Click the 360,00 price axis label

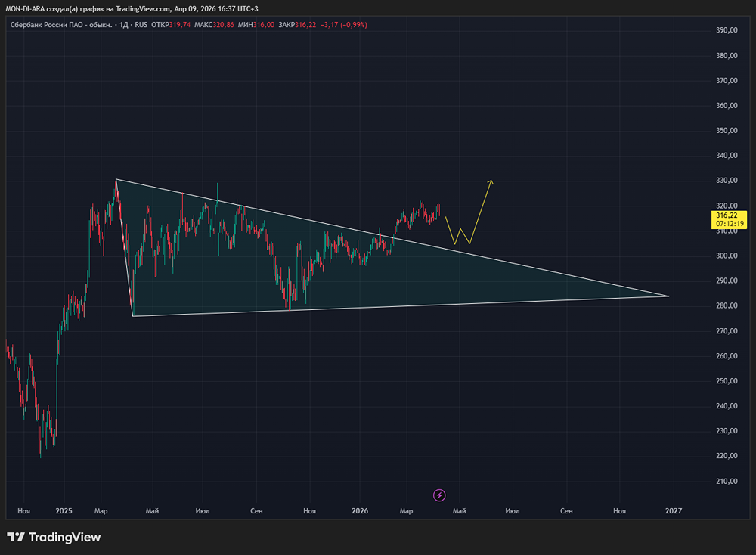pyautogui.click(x=727, y=105)
